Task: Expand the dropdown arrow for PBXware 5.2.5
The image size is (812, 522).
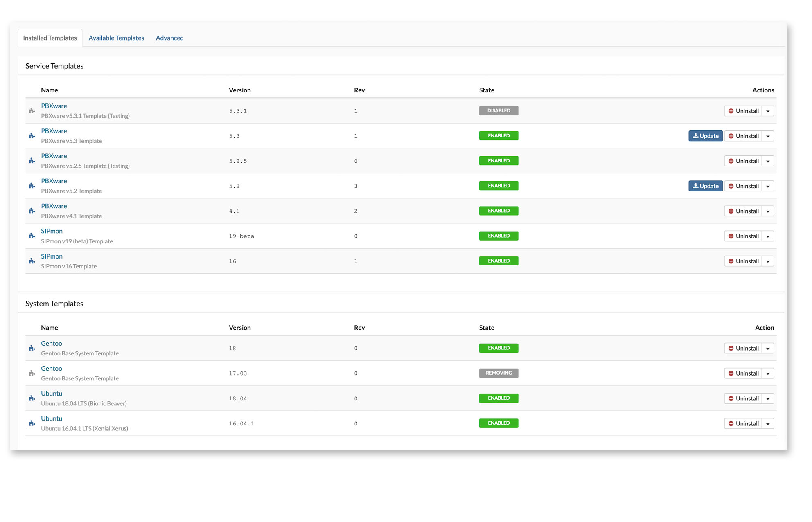Action: [768, 161]
